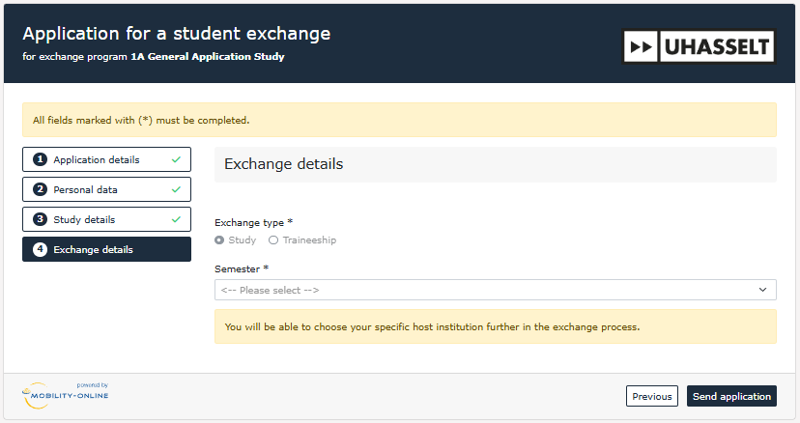This screenshot has width=800, height=423.
Task: Click the step 4 number badge
Action: (40, 249)
